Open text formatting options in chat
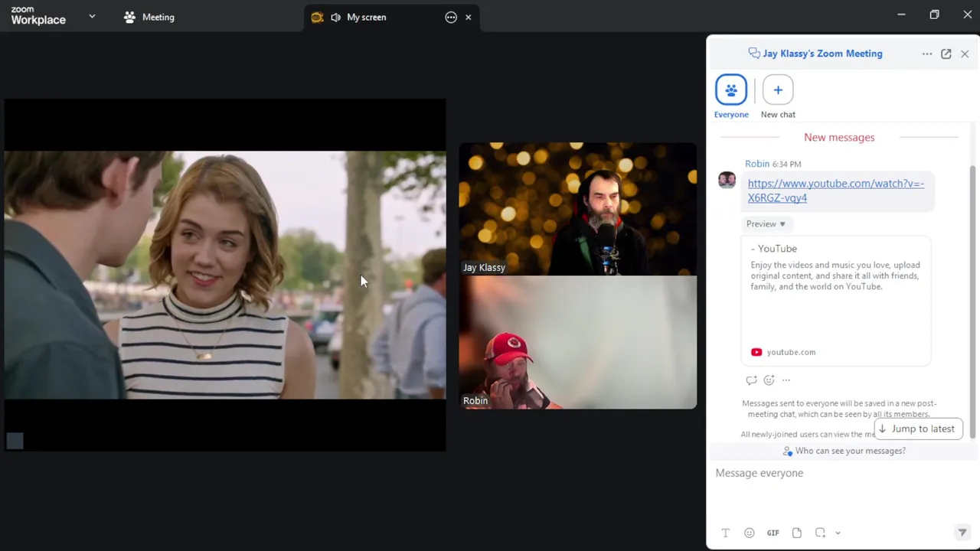Viewport: 980px width, 551px height. pos(726,533)
